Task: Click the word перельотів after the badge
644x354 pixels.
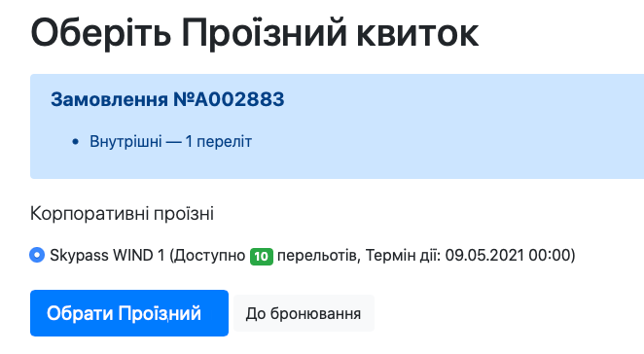Action: (x=319, y=255)
